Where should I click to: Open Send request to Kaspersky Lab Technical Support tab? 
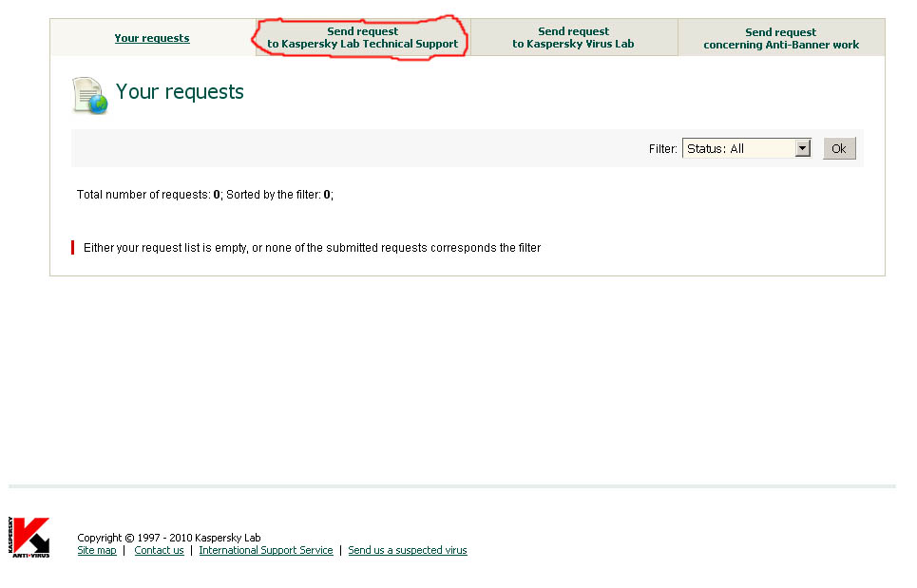click(x=363, y=37)
